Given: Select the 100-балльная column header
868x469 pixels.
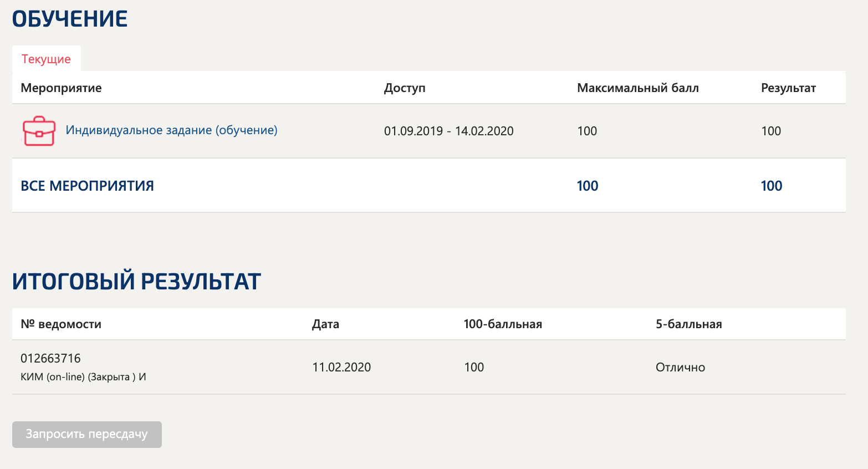Looking at the screenshot, I should [503, 324].
